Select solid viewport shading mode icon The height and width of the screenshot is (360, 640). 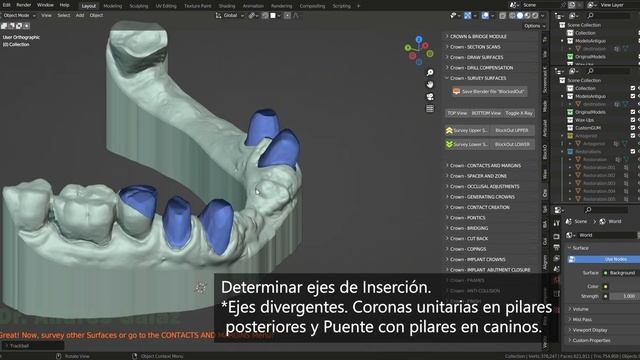coord(520,16)
